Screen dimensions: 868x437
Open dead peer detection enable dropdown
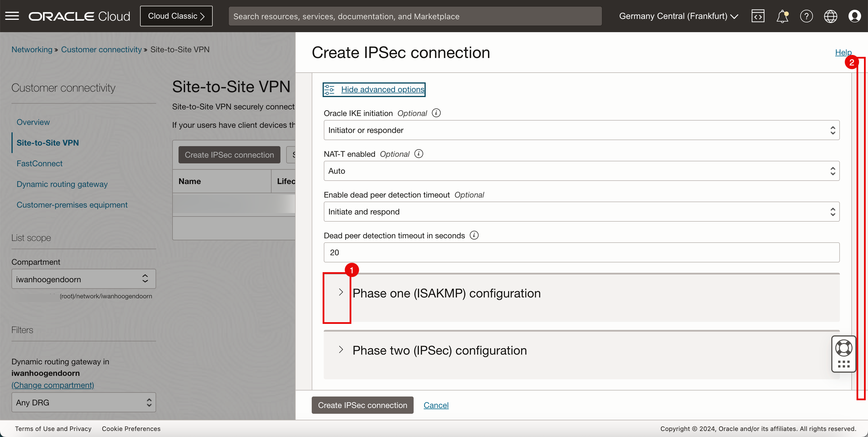pyautogui.click(x=581, y=211)
